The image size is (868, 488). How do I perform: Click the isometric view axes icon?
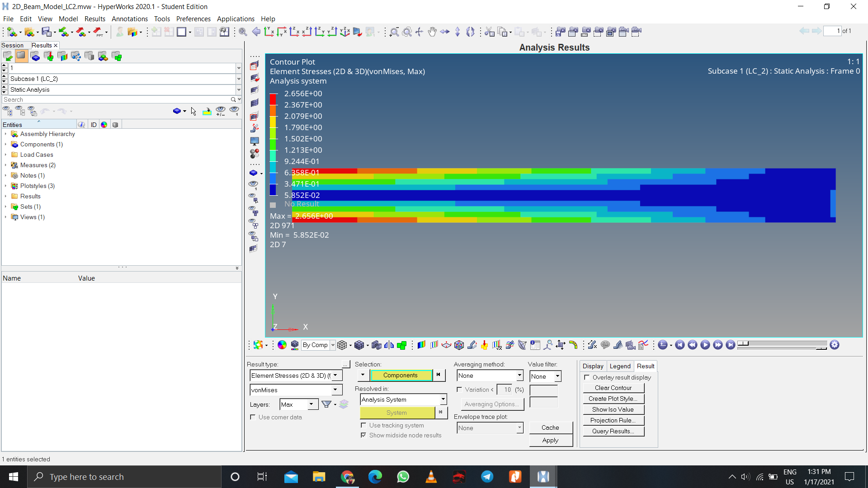[x=345, y=32]
